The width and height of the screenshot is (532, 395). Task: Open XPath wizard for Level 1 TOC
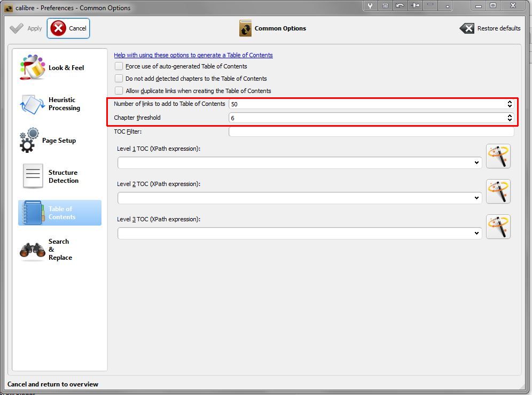point(498,156)
